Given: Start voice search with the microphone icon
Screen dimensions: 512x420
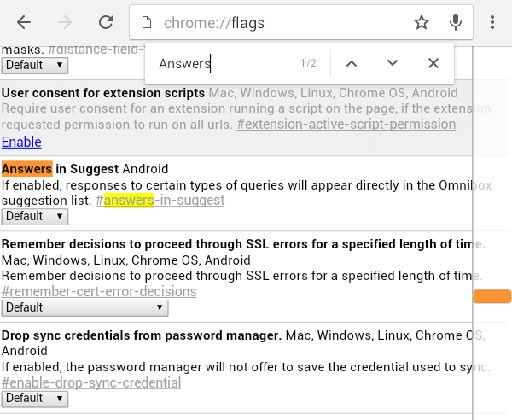Looking at the screenshot, I should pyautogui.click(x=457, y=23).
